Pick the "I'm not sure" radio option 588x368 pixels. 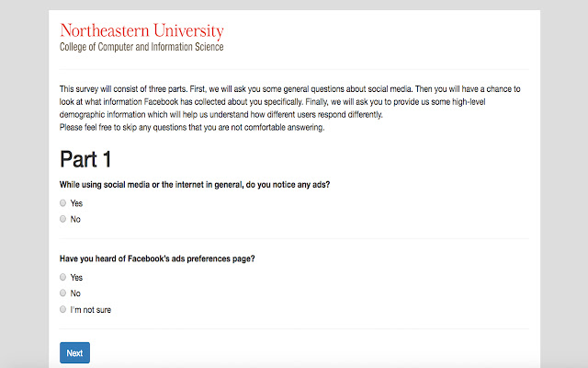pos(63,310)
